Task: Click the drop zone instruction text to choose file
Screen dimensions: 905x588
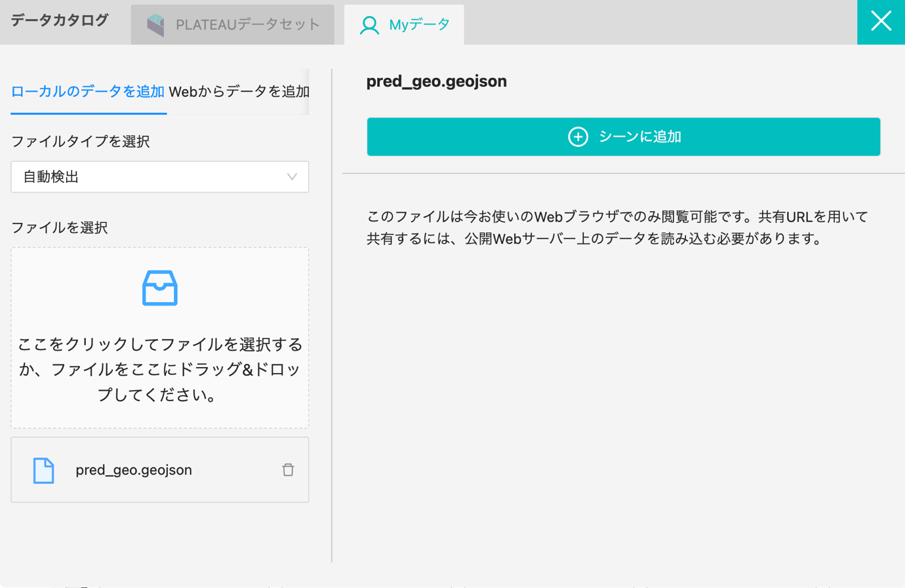Action: click(160, 369)
